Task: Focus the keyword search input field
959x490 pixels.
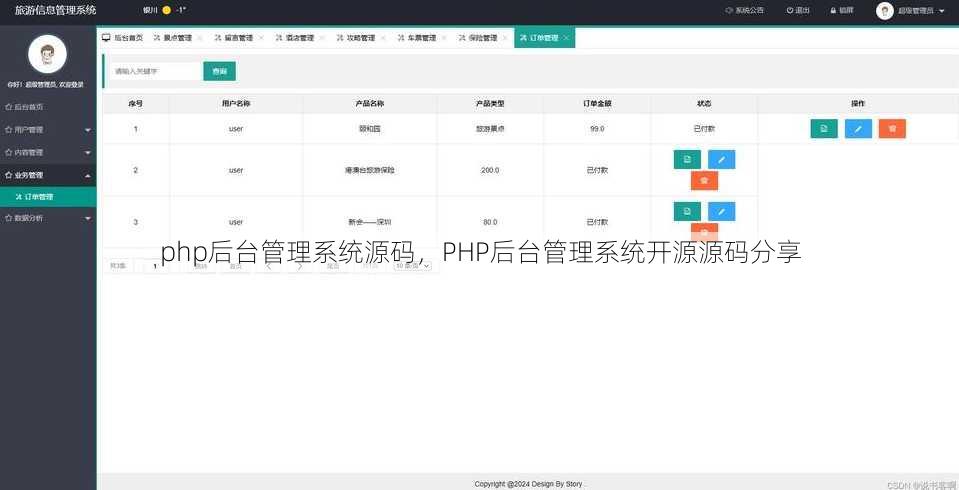Action: (x=155, y=72)
